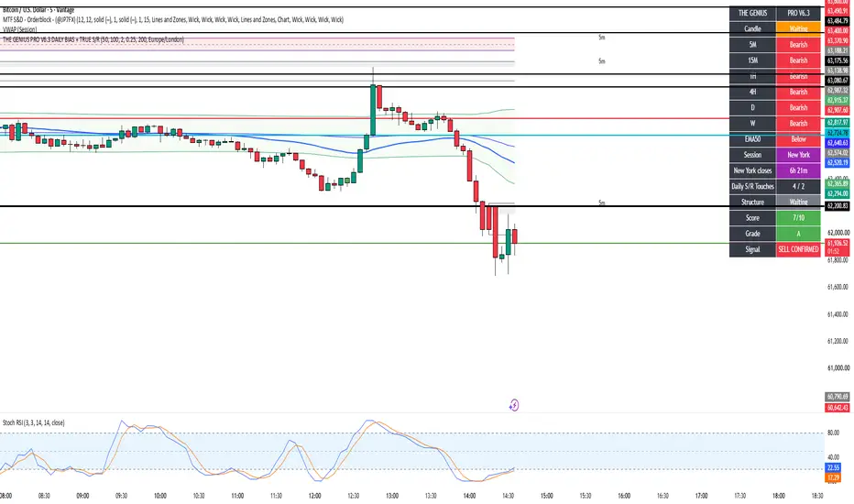Click the purple New York session cell
The width and height of the screenshot is (854, 504).
[798, 155]
